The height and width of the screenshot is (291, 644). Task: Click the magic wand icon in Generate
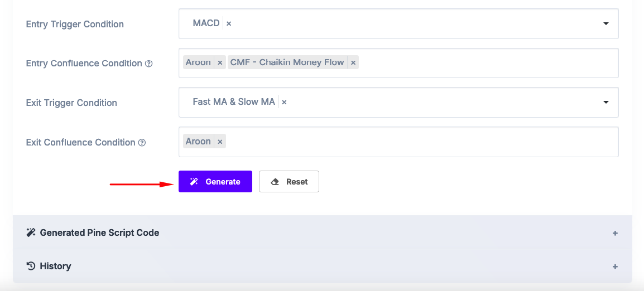coord(194,181)
